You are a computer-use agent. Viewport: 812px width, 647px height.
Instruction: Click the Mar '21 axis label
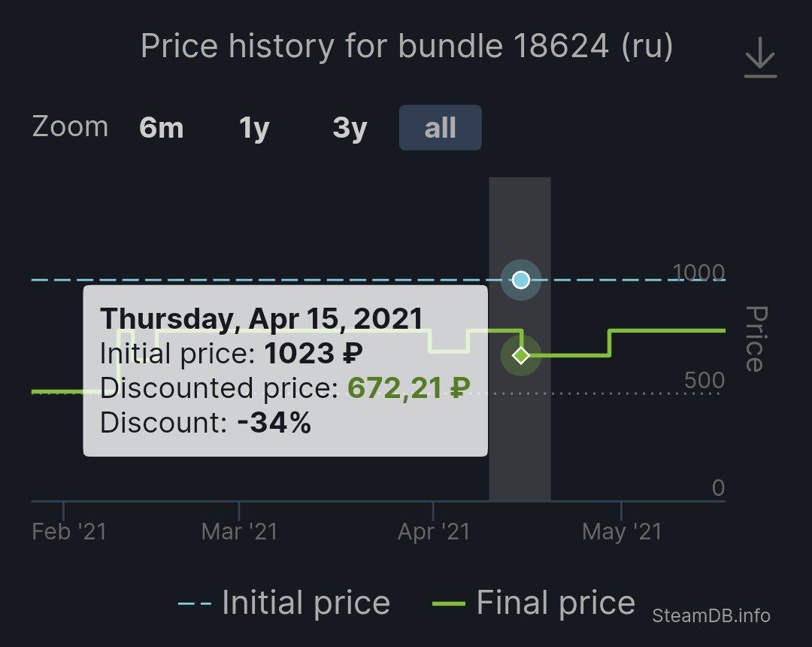point(239,531)
